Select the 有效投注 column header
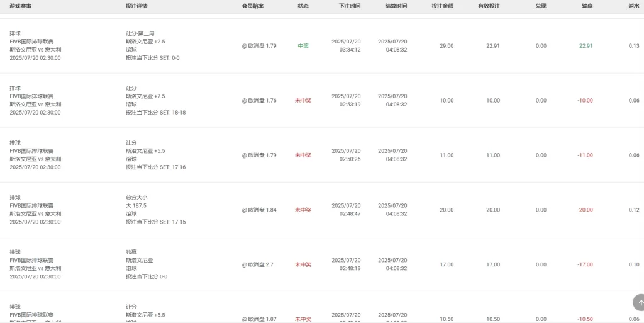The image size is (644, 323). [x=489, y=6]
